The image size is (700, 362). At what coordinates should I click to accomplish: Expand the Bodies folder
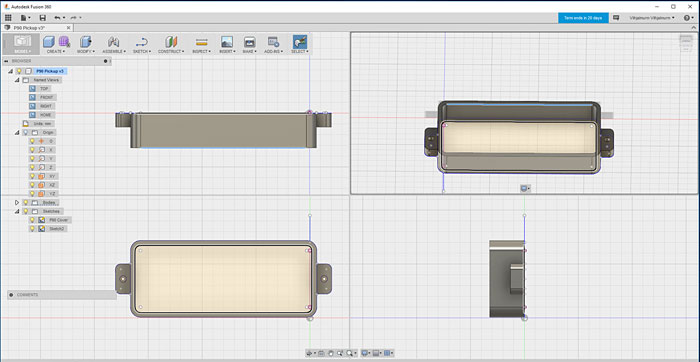17,202
